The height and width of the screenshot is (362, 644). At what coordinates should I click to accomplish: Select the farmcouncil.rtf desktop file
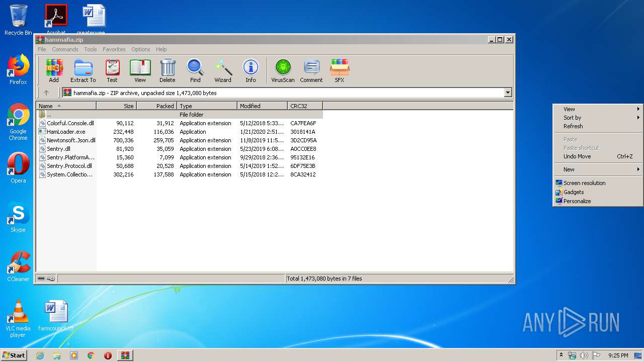point(56,316)
